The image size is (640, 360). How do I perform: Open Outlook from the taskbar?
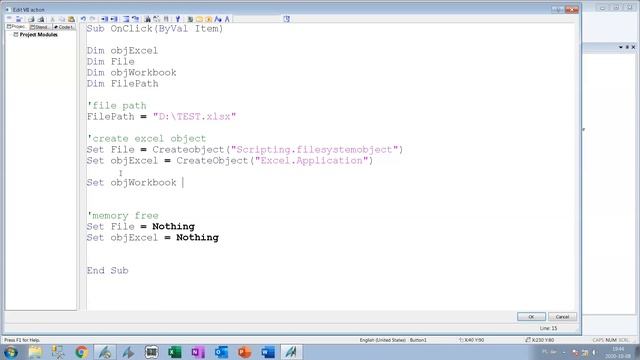(221, 352)
